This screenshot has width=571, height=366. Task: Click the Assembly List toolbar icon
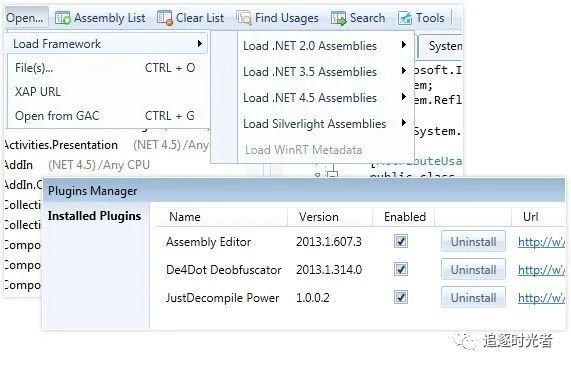click(x=63, y=18)
